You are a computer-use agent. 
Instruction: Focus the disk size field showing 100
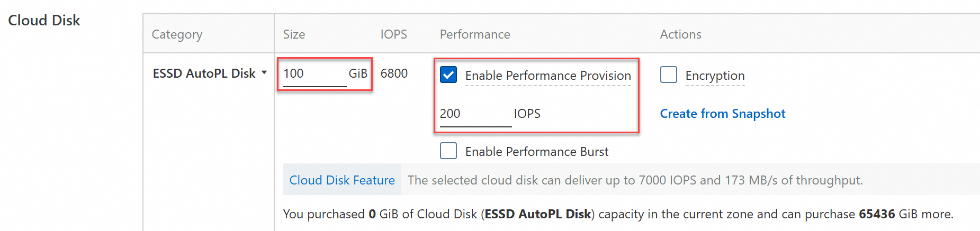(x=314, y=73)
